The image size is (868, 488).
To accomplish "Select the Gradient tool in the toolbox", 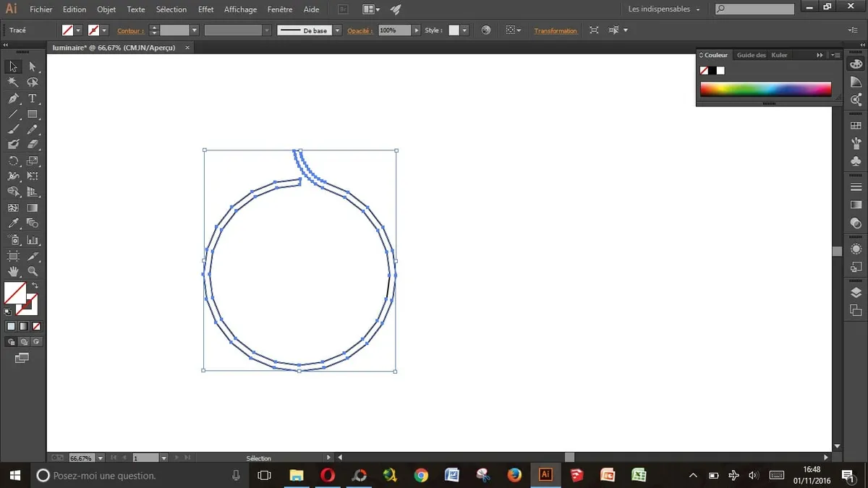I will coord(33,208).
